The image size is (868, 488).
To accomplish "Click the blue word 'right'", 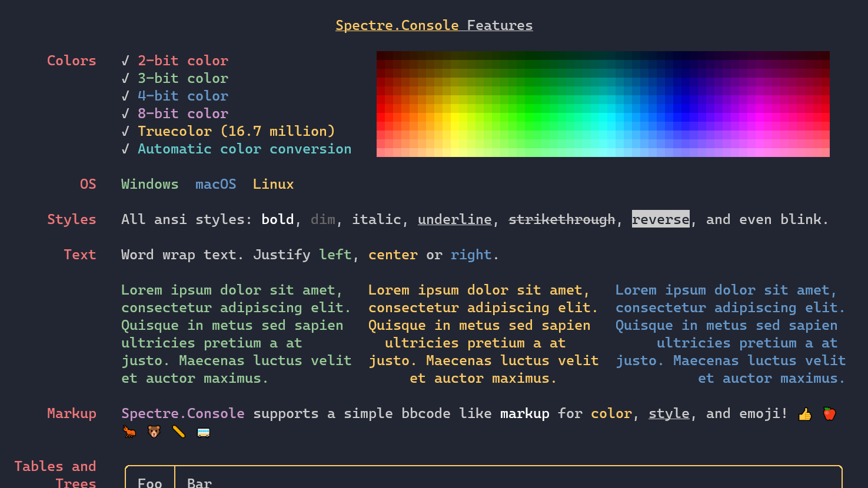I will [471, 255].
